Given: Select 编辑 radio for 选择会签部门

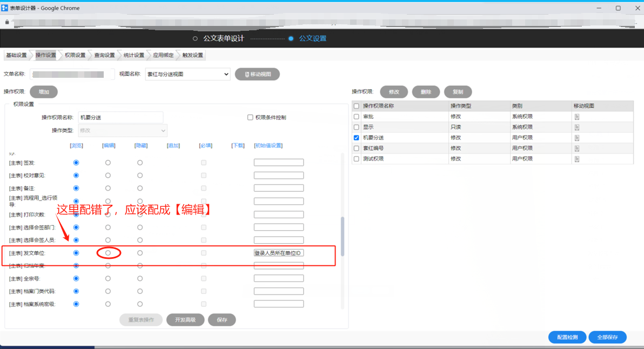Looking at the screenshot, I should pos(108,227).
